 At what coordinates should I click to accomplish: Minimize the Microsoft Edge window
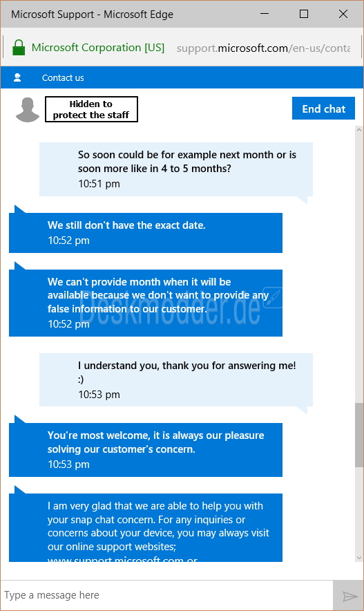(x=265, y=14)
